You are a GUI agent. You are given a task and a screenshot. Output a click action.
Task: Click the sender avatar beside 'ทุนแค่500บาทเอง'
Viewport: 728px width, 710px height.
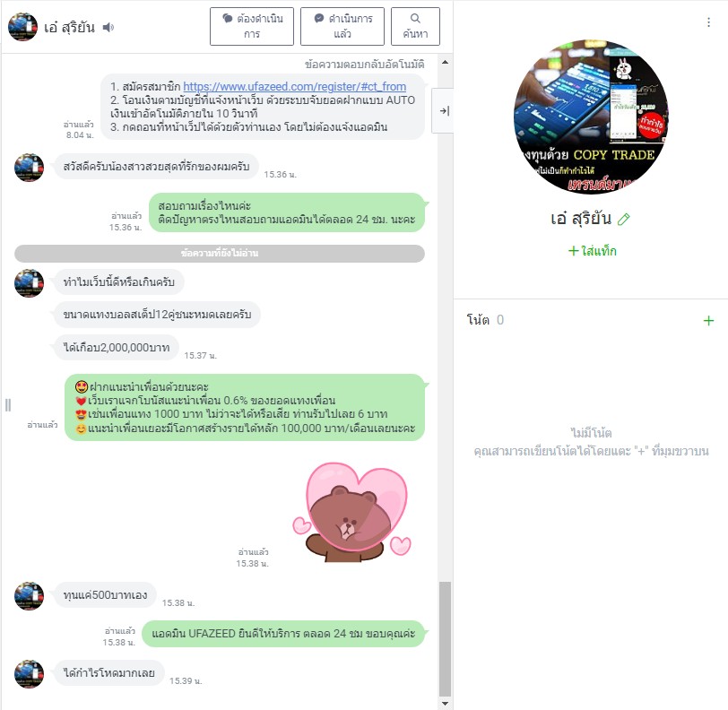pyautogui.click(x=30, y=595)
